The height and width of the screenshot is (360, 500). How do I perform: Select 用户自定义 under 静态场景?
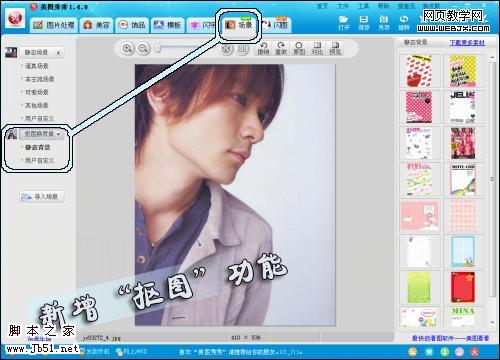pyautogui.click(x=39, y=118)
